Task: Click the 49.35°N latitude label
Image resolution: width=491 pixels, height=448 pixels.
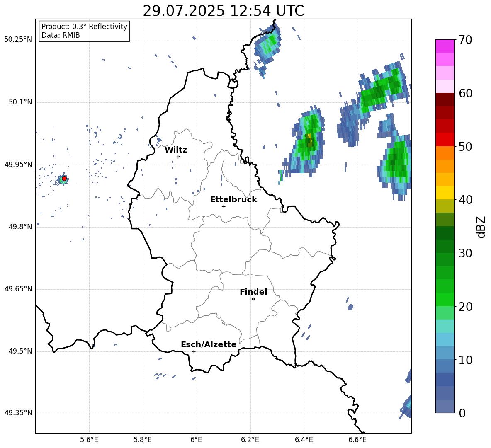Action: point(18,413)
